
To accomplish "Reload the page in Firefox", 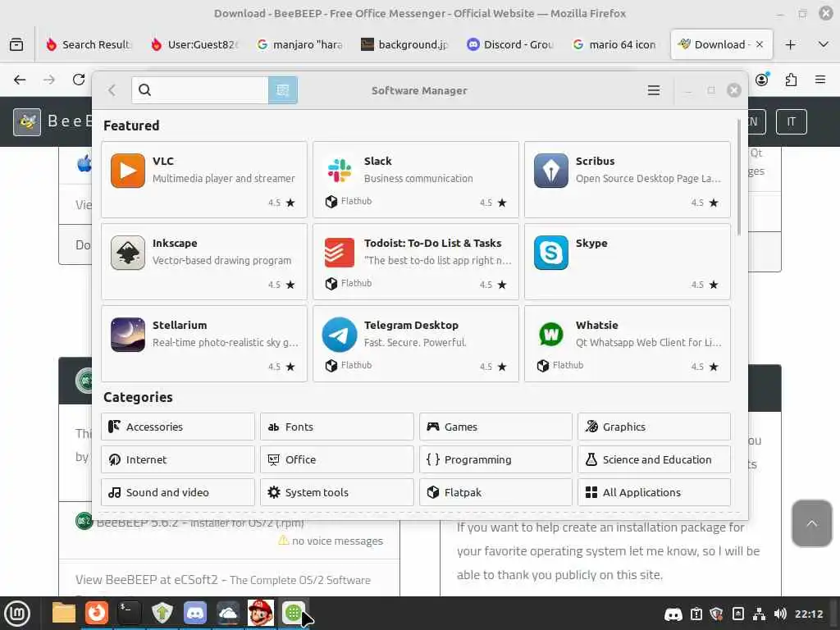I will (x=79, y=80).
